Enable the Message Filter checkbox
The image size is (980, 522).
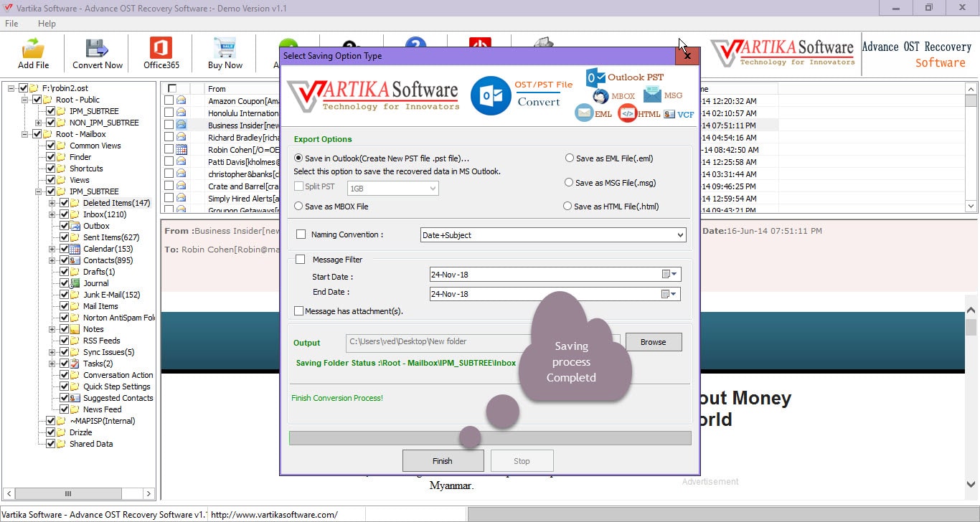(x=301, y=260)
